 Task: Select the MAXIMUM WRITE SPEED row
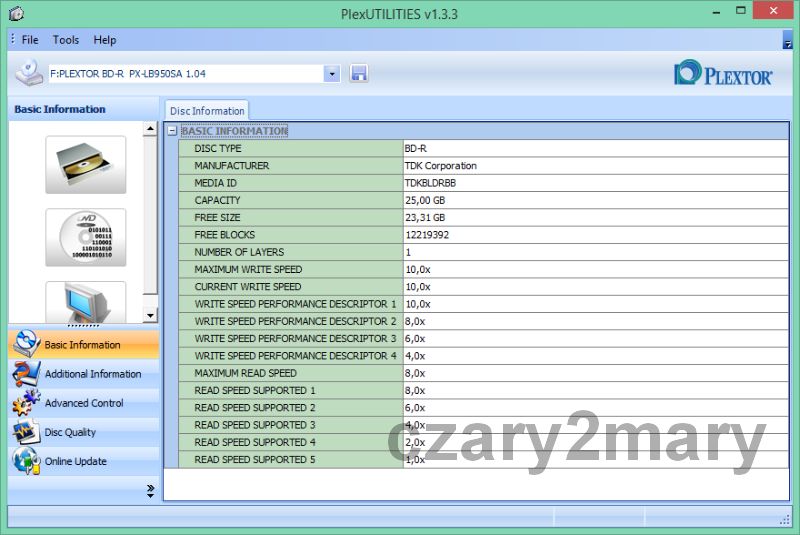click(483, 269)
